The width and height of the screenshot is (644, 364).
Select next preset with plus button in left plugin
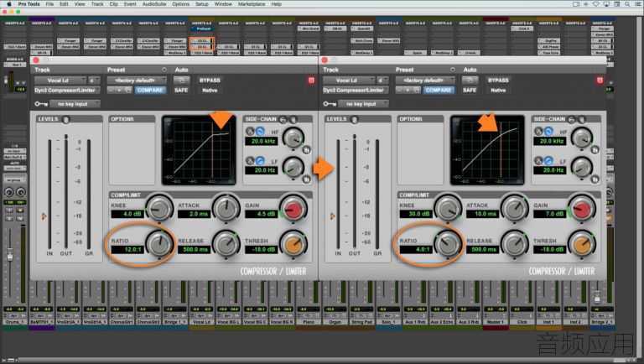(x=119, y=90)
